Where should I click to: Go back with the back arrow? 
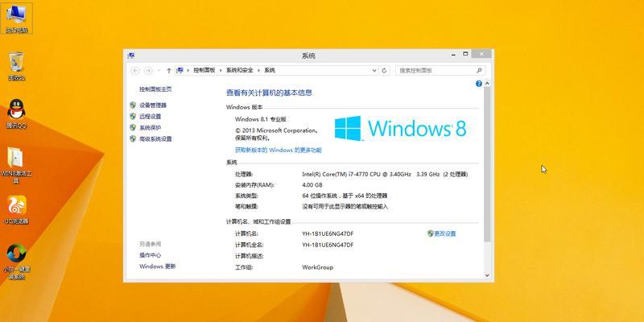pos(135,71)
